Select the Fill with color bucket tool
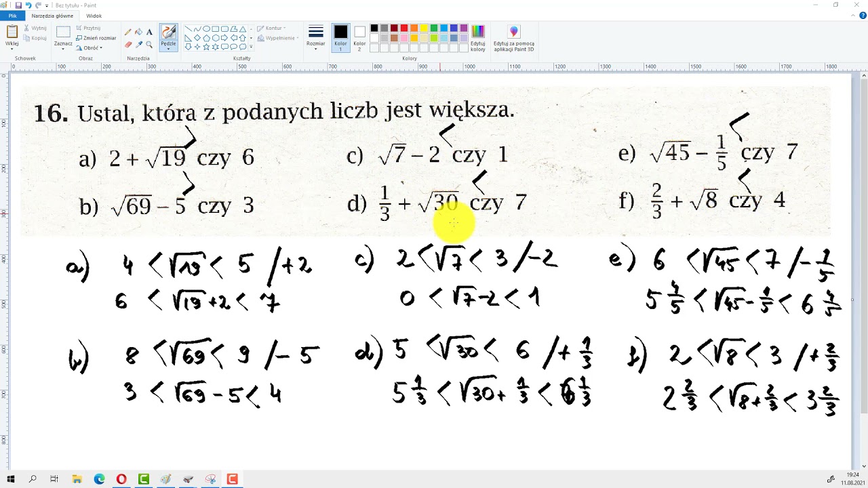This screenshot has height=488, width=868. pyautogui.click(x=138, y=32)
